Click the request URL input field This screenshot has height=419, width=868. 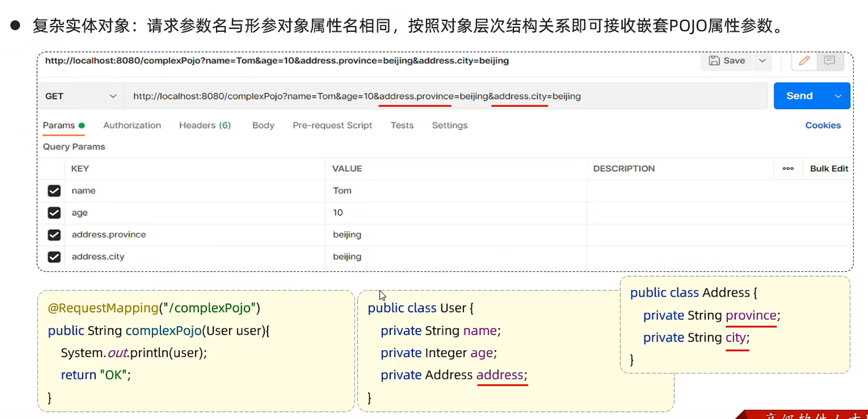tap(446, 96)
